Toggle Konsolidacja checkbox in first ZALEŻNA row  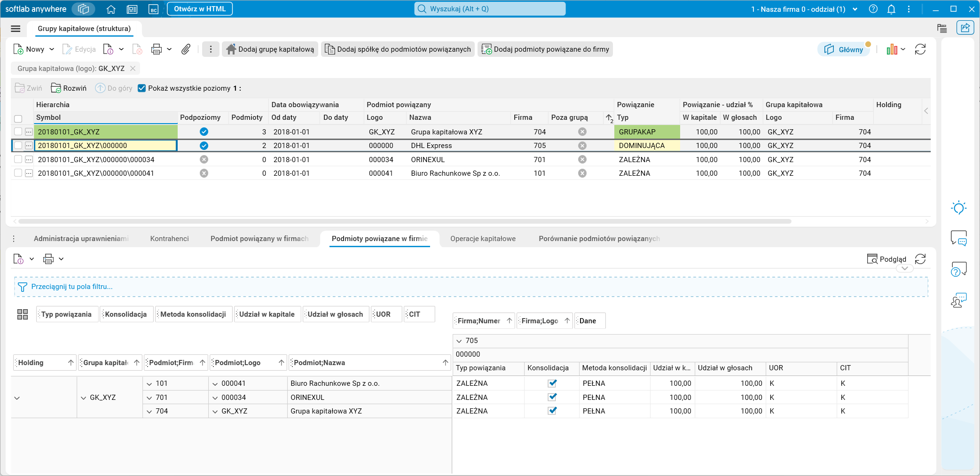[552, 383]
